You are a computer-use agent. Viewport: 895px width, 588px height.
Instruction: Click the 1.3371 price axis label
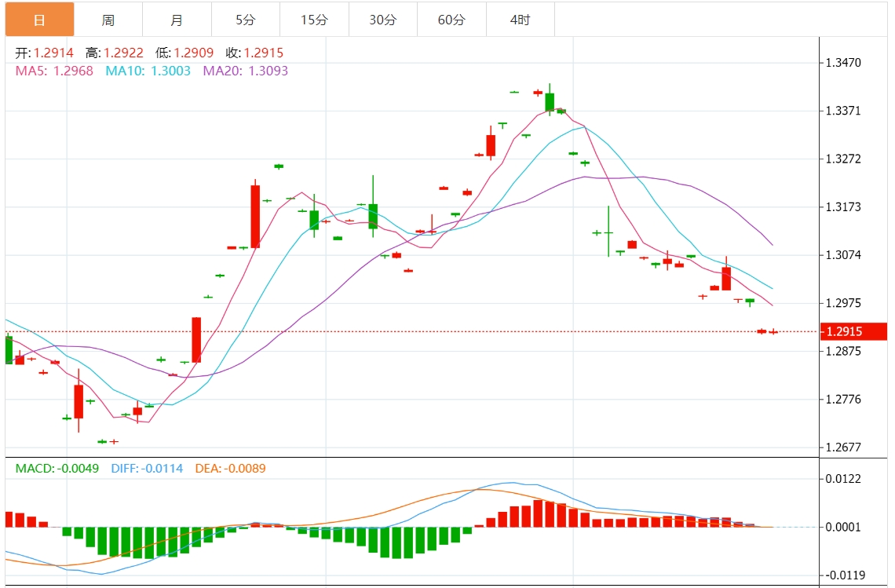[x=843, y=111]
